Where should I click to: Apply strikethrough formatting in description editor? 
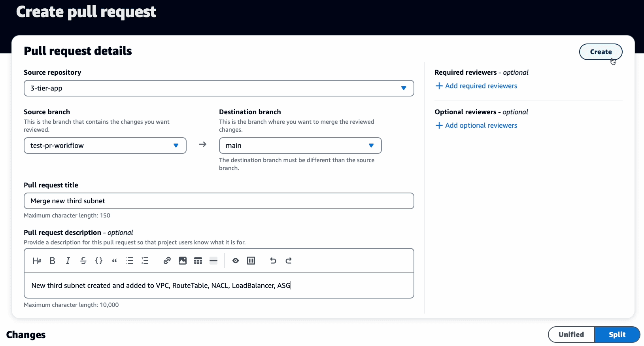pos(83,261)
